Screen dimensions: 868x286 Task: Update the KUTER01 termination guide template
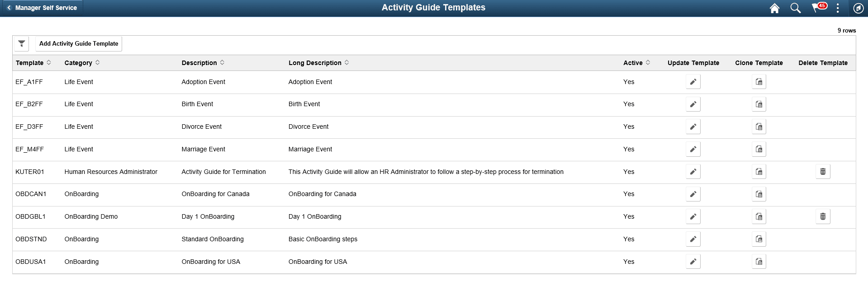[x=693, y=171]
